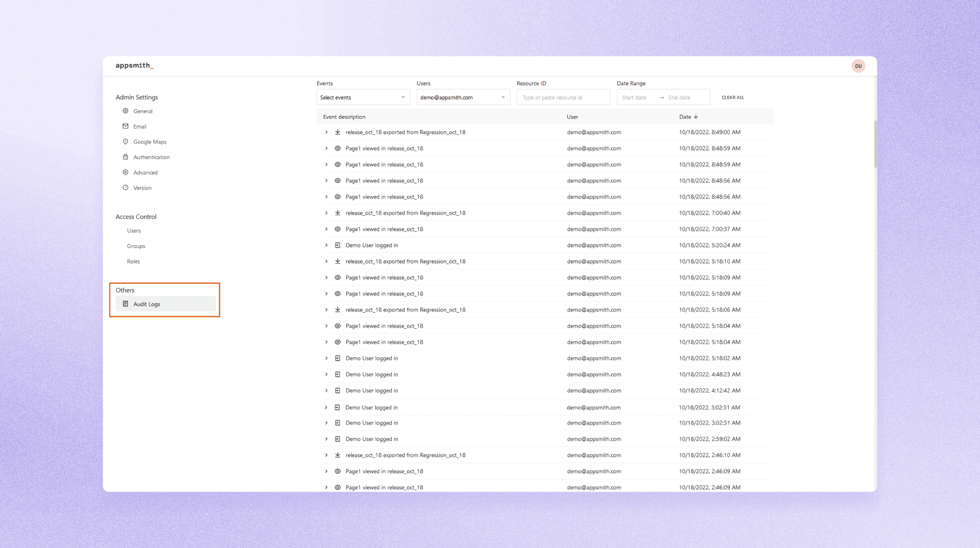This screenshot has width=980, height=548.
Task: Expand the 8:49:00 AM export event row
Action: [x=326, y=132]
